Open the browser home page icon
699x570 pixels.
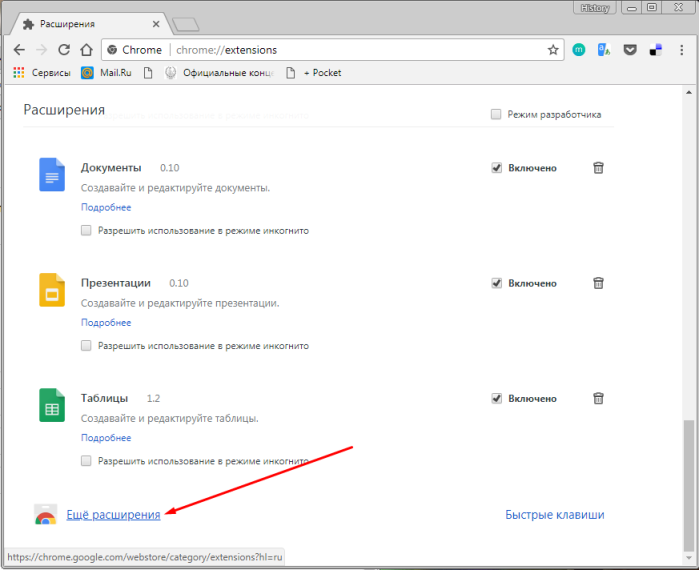click(x=86, y=50)
